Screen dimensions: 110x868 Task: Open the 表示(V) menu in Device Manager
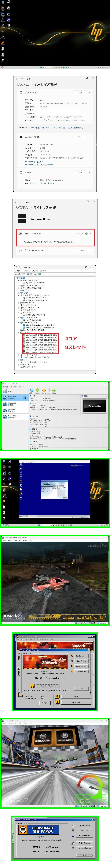pos(35,271)
